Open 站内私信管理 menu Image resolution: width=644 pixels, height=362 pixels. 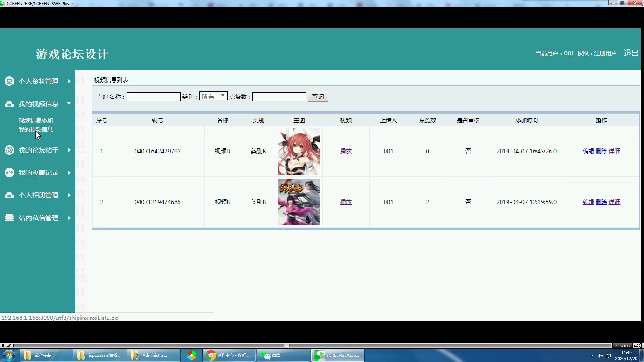click(38, 218)
